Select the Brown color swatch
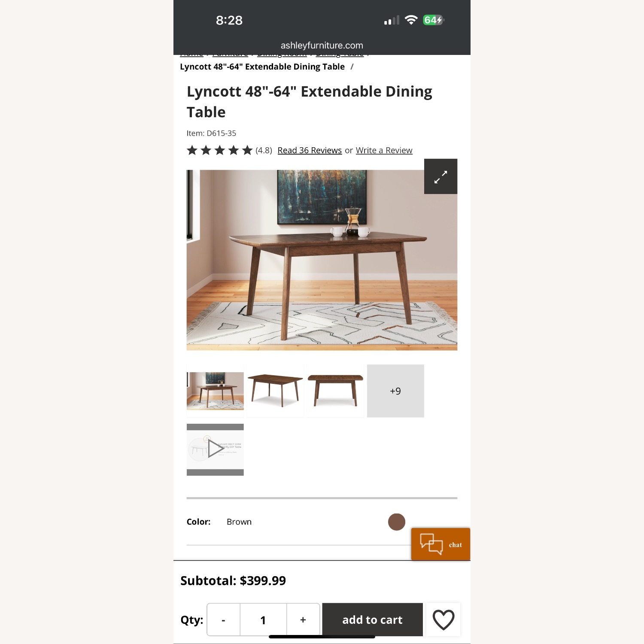This screenshot has width=644, height=644. (397, 522)
